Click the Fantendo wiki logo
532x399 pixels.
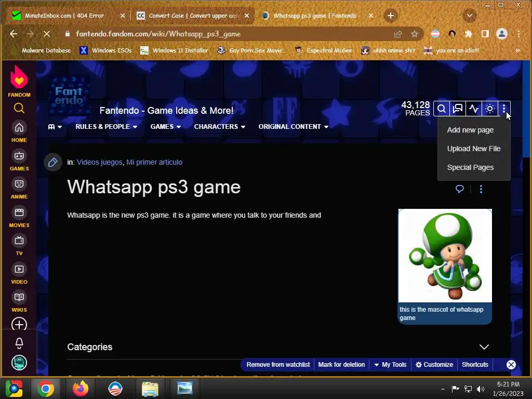(69, 96)
